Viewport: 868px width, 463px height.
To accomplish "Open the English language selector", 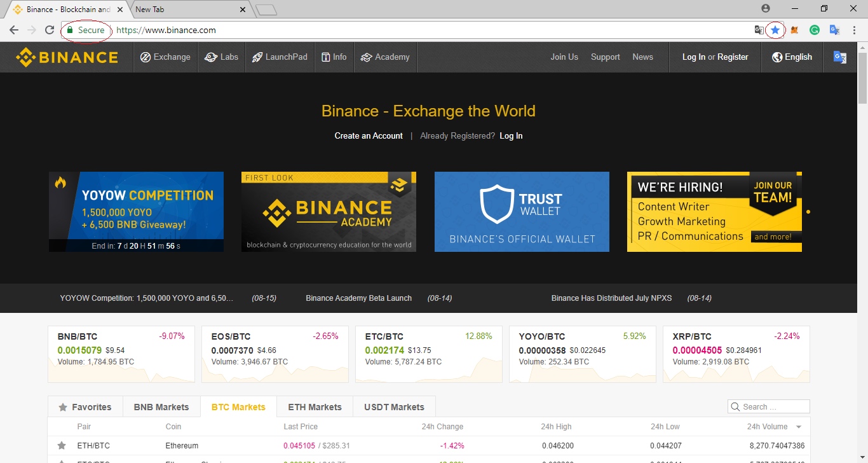I will click(792, 57).
